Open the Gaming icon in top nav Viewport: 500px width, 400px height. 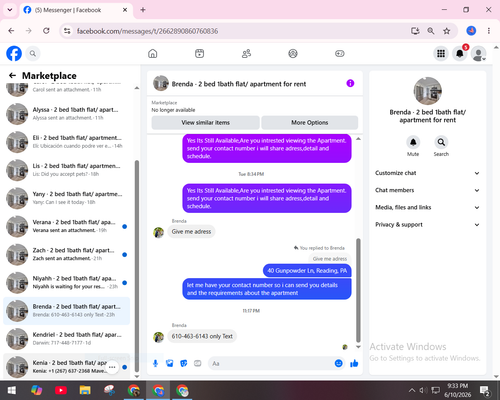click(x=340, y=53)
